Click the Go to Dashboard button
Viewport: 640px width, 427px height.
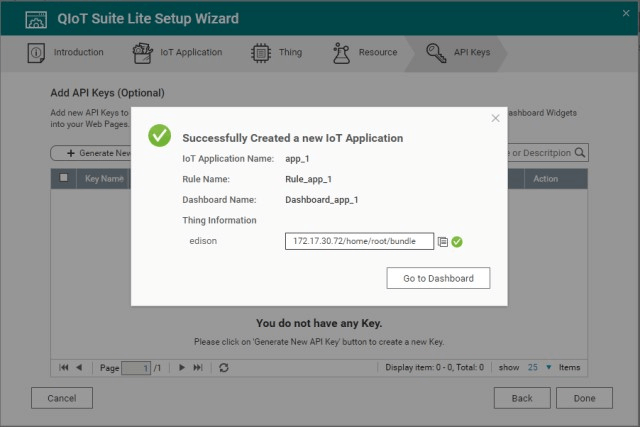coord(438,278)
